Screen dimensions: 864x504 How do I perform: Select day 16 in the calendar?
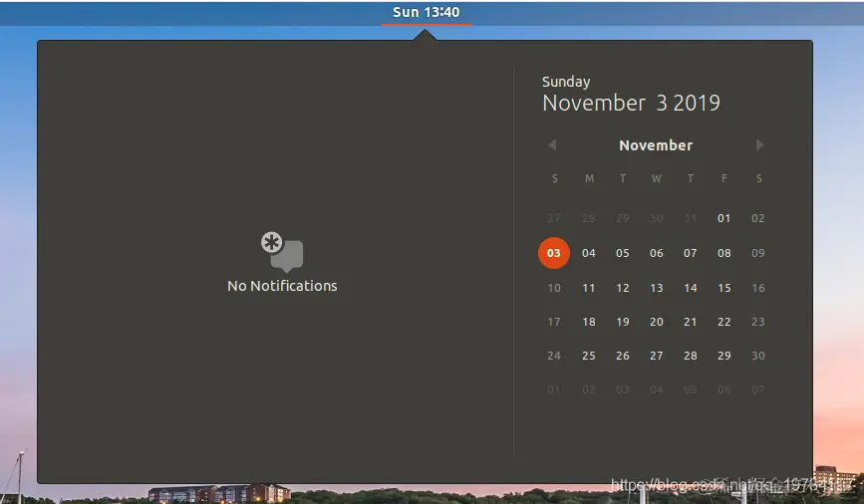click(x=758, y=288)
